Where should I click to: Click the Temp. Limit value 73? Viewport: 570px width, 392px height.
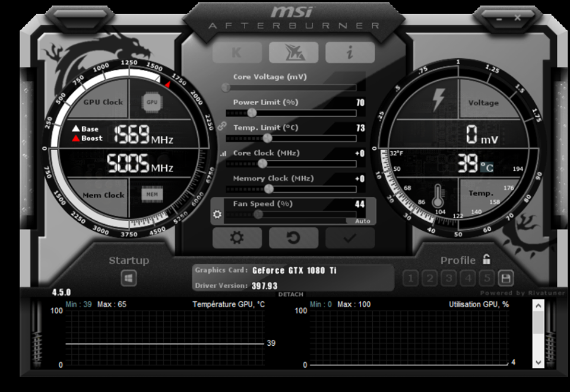(x=360, y=128)
